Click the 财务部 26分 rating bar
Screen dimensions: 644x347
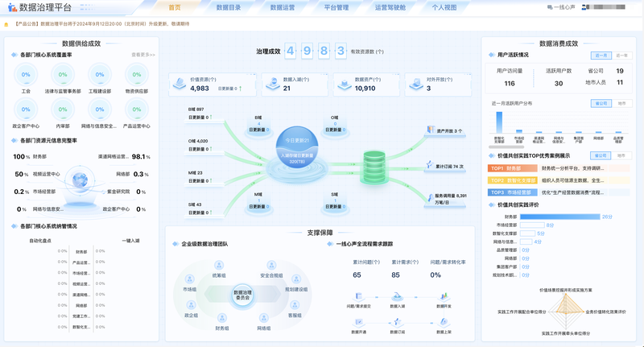coord(559,217)
